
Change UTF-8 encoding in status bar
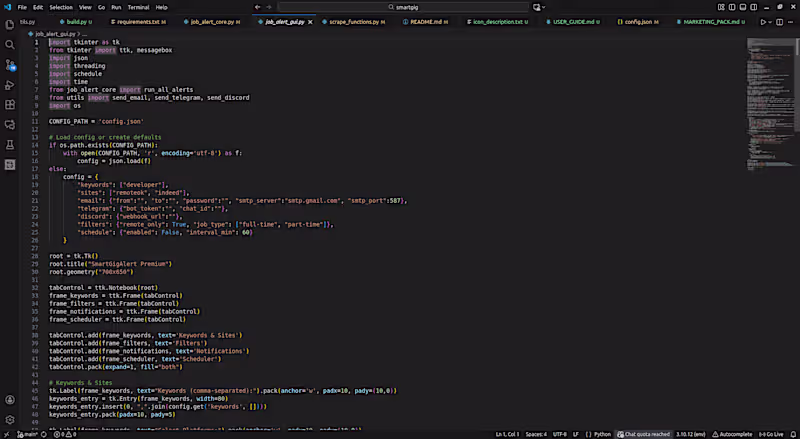(x=560, y=434)
